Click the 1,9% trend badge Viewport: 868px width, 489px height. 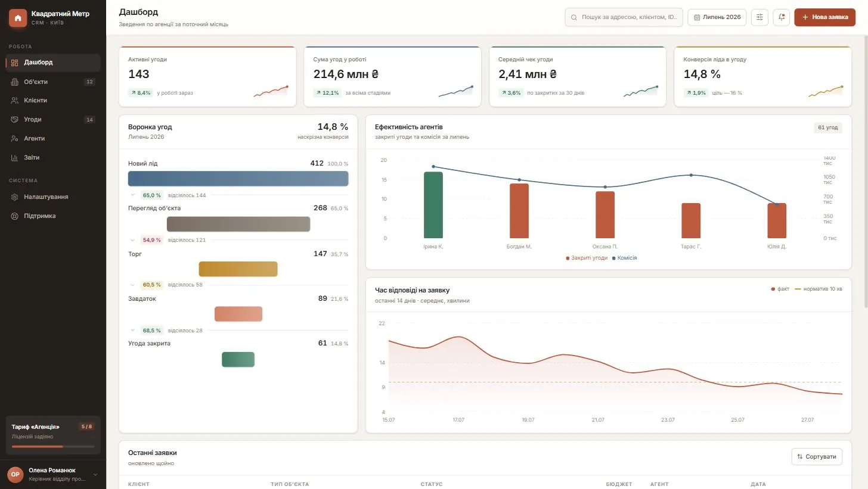tap(696, 93)
